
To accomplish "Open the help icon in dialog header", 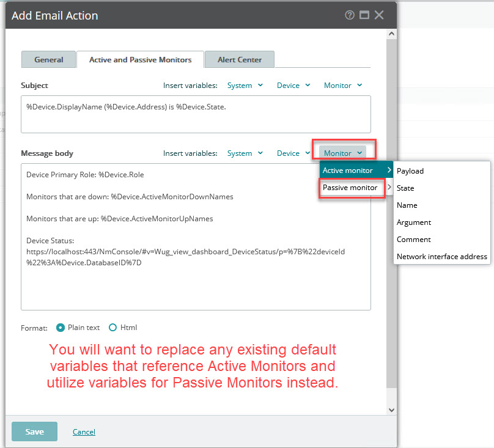I will (x=350, y=15).
